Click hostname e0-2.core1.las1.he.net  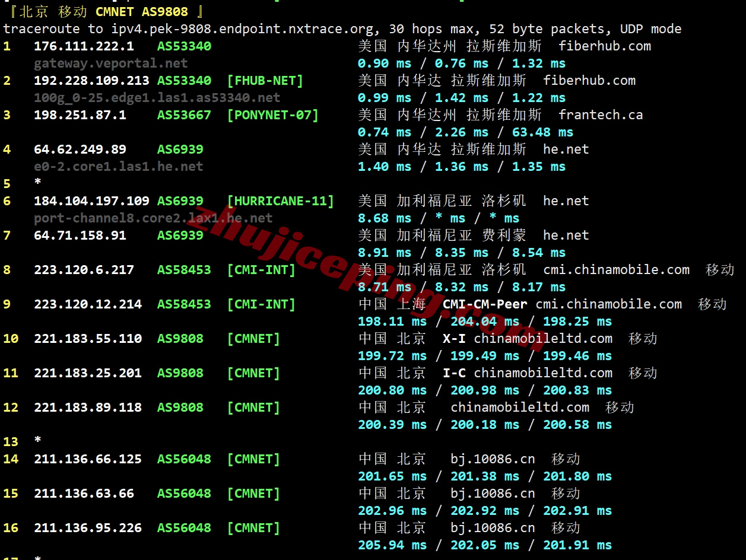tap(118, 166)
